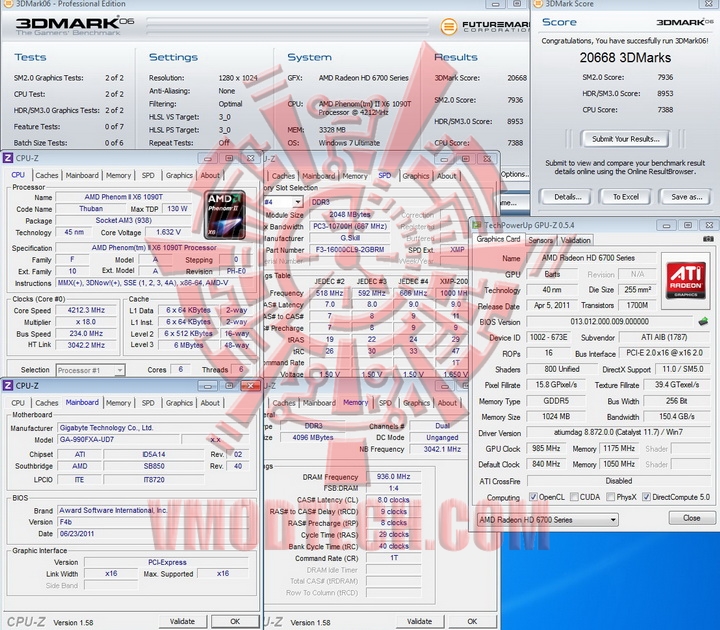The height and width of the screenshot is (630, 720).
Task: Click the part number F3-16000CL9-2GBRM
Action: tap(350, 250)
